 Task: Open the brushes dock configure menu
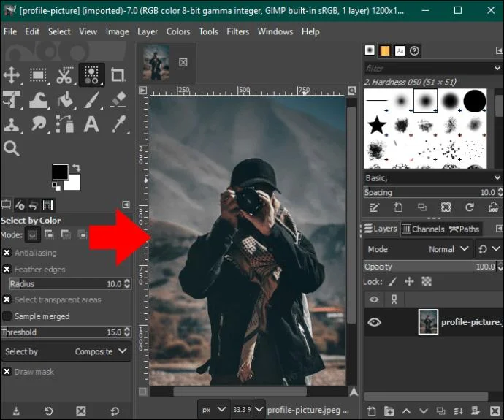[x=499, y=50]
